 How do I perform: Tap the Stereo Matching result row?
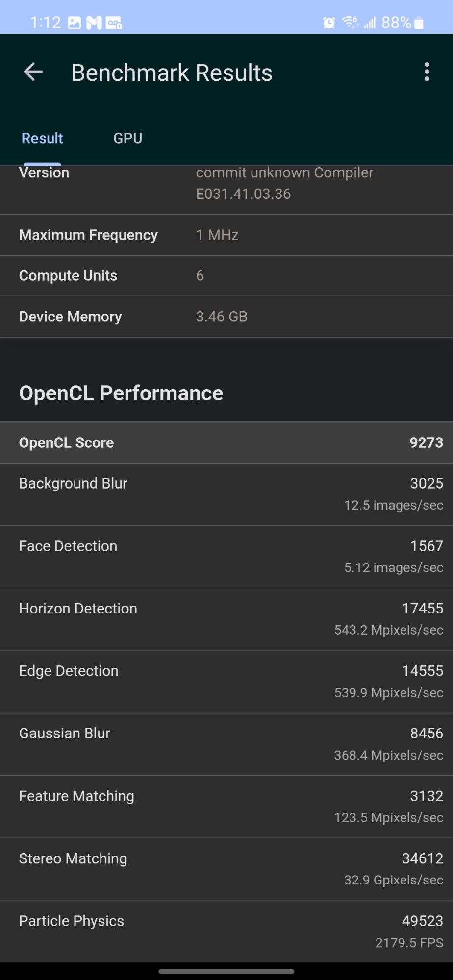tap(226, 869)
